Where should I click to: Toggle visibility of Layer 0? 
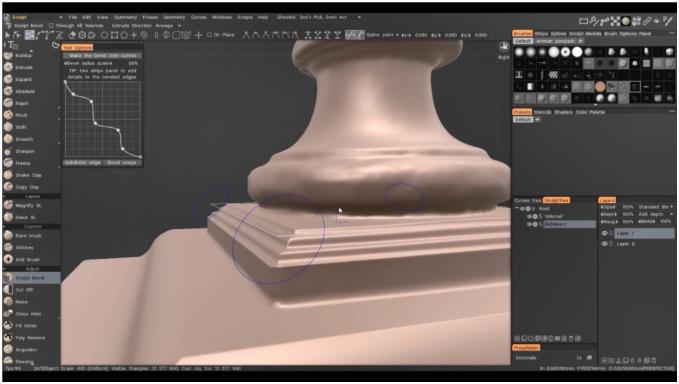coord(605,244)
